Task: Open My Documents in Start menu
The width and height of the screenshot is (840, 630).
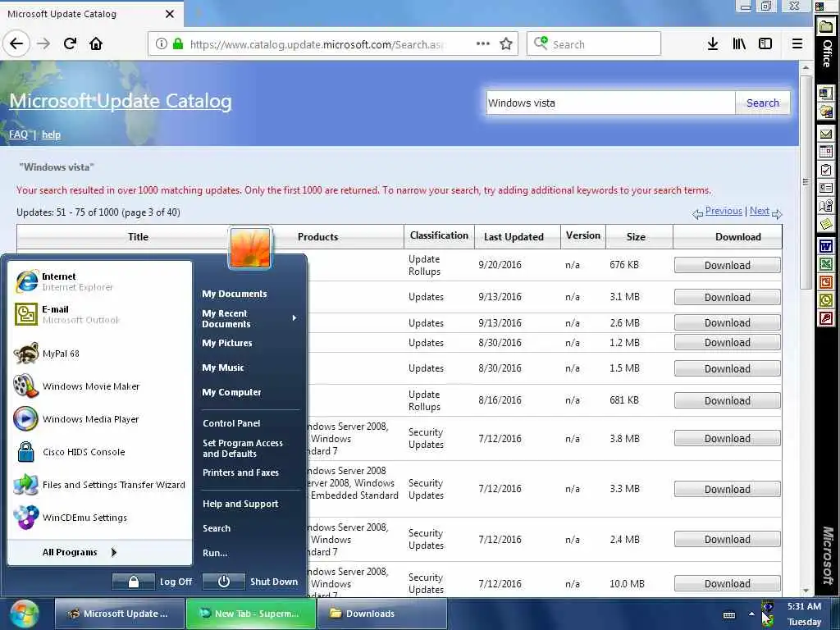Action: [235, 294]
